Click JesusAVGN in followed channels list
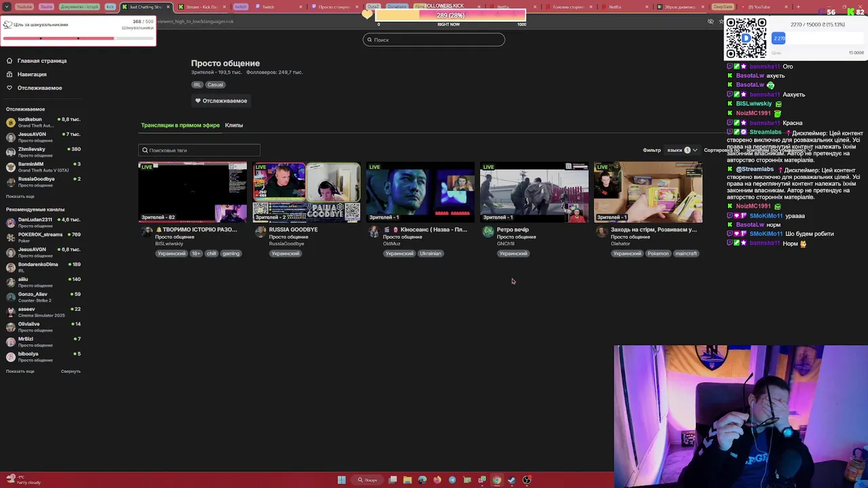The height and width of the screenshot is (488, 868). [43, 138]
